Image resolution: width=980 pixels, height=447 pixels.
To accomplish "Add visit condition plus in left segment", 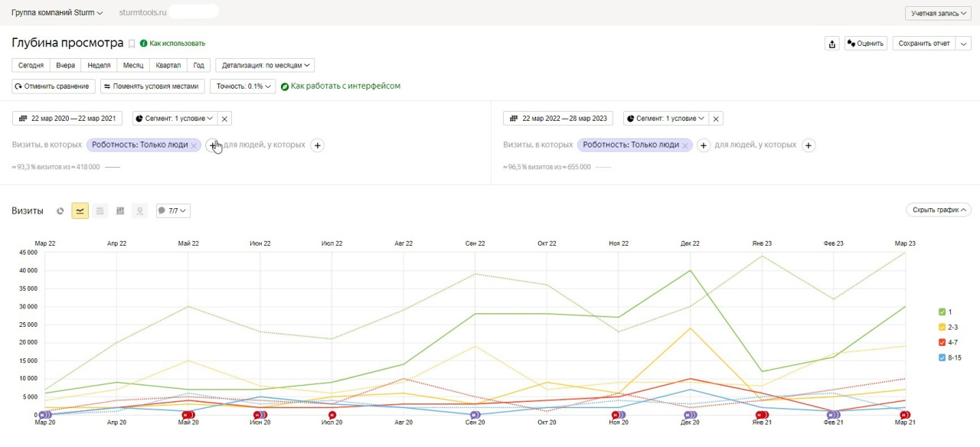I will coord(212,145).
